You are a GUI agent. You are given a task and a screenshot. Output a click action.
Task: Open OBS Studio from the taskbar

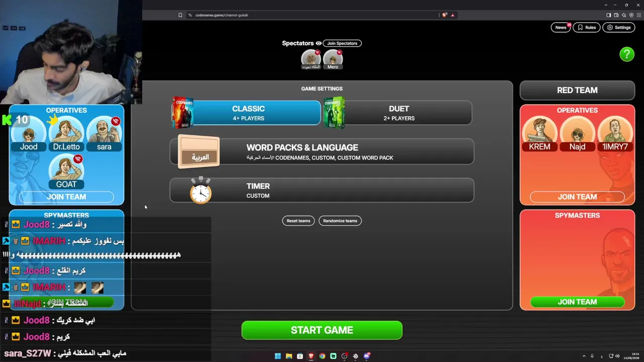click(x=345, y=356)
